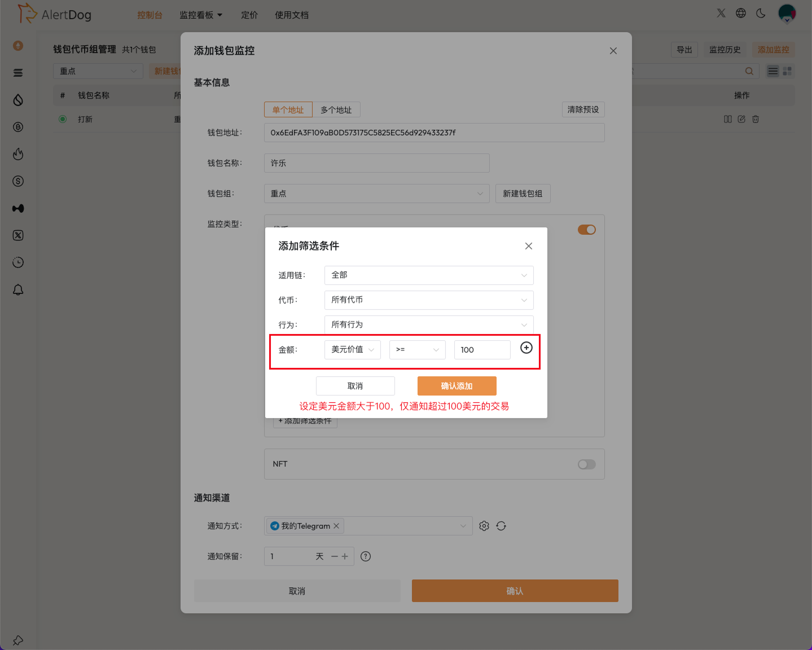Disable the 代币 monitoring toggle
Image resolution: width=812 pixels, height=650 pixels.
(586, 230)
